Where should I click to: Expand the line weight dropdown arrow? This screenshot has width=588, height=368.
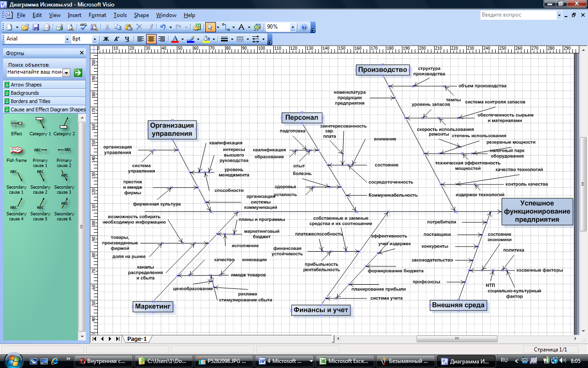232,39
